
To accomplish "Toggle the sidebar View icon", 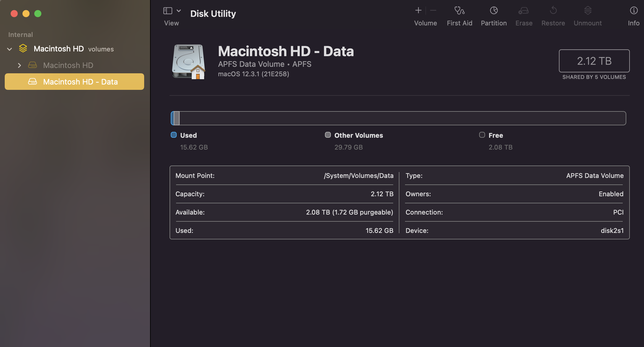I will (x=168, y=11).
